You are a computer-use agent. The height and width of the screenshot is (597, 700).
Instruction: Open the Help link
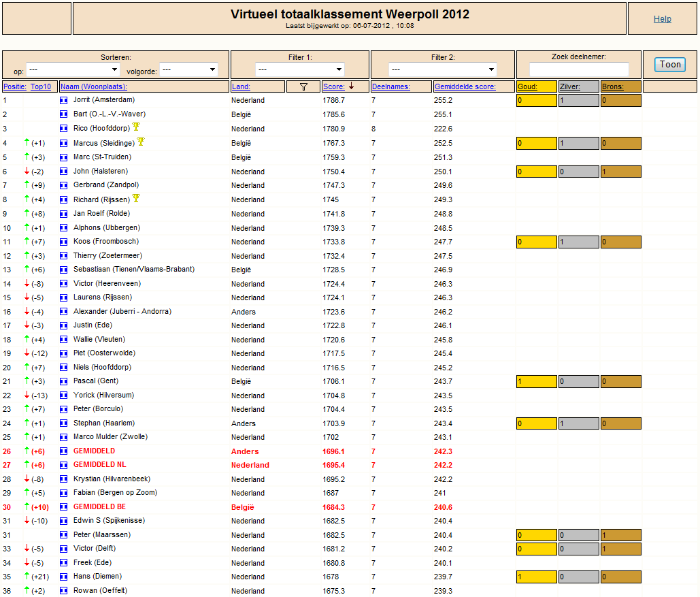[663, 19]
